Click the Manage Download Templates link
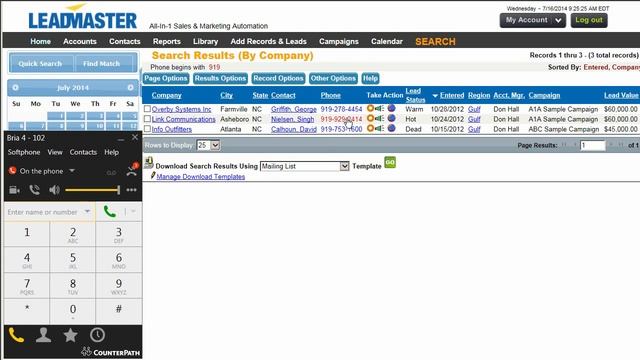 point(201,177)
